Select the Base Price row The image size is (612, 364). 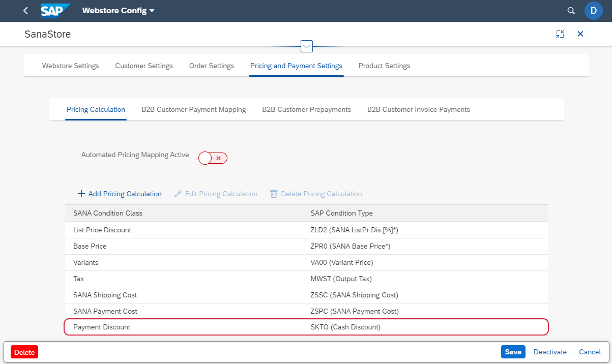(x=306, y=247)
